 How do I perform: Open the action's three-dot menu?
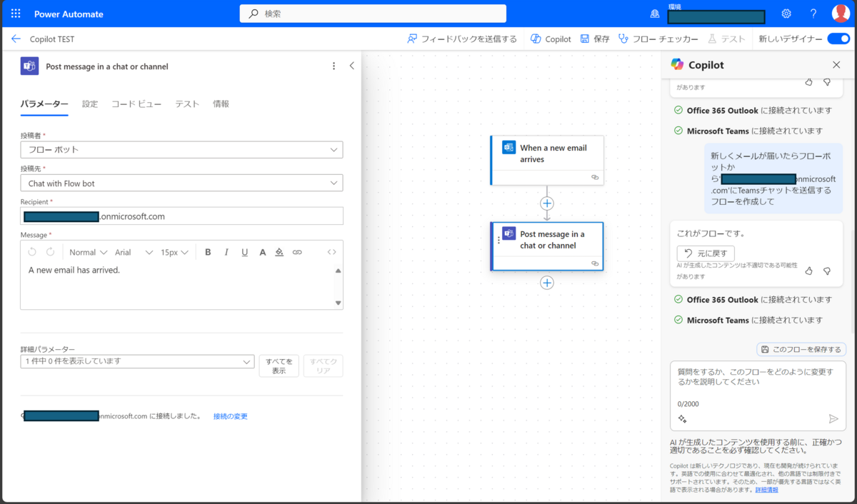pos(334,66)
